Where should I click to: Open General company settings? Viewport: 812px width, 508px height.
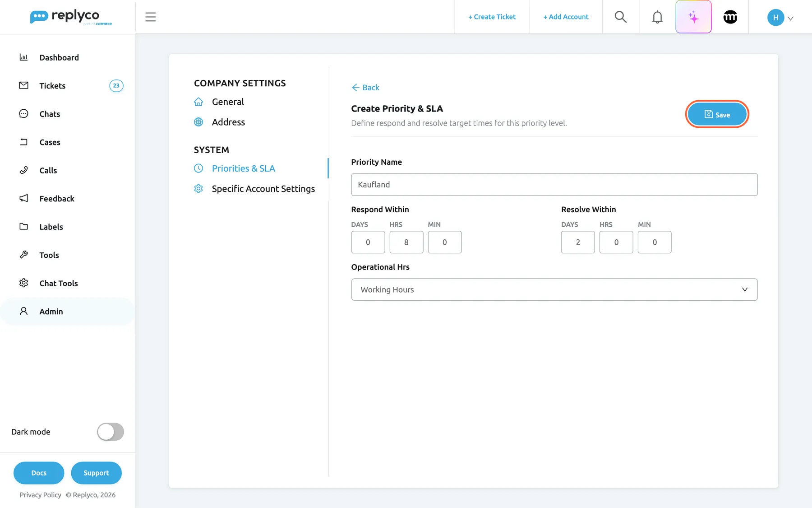[228, 102]
